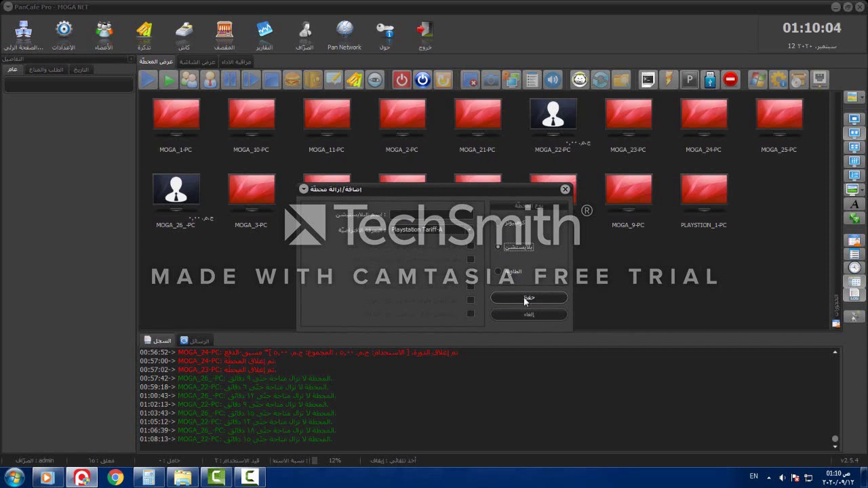
Task: Select the Table radio button in dialog
Action: point(498,271)
